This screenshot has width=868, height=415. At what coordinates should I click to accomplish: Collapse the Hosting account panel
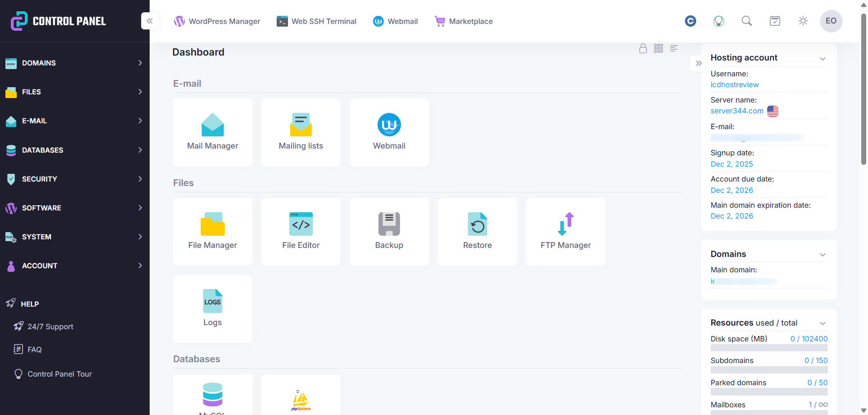(823, 59)
